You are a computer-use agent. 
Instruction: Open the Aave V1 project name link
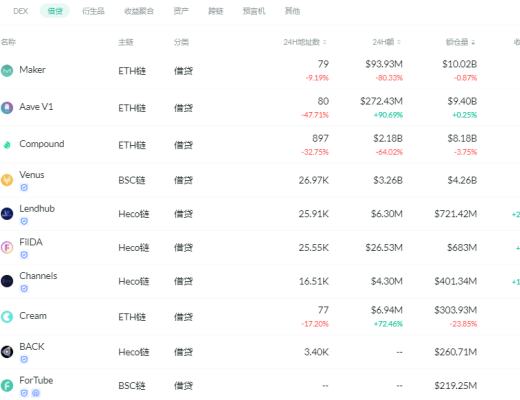[x=36, y=107]
